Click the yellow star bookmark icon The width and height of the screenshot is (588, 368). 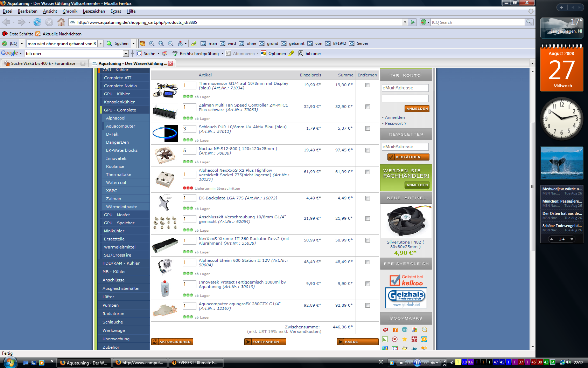[405, 339]
